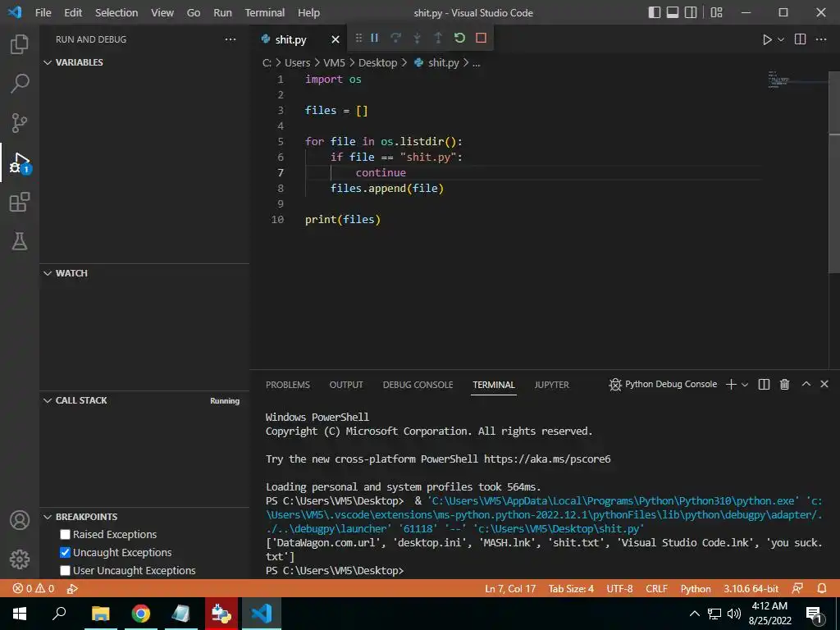Open Chrome from the Windows taskbar

pyautogui.click(x=141, y=614)
